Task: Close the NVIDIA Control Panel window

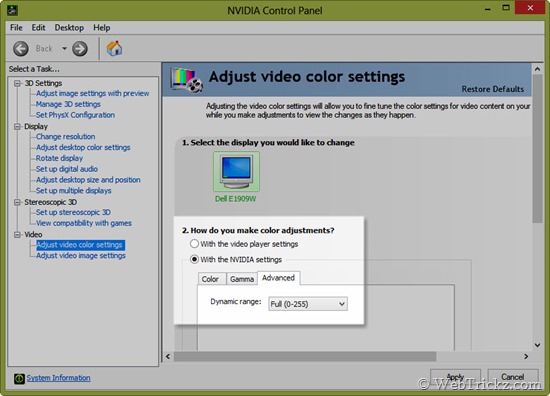Action: (x=530, y=8)
